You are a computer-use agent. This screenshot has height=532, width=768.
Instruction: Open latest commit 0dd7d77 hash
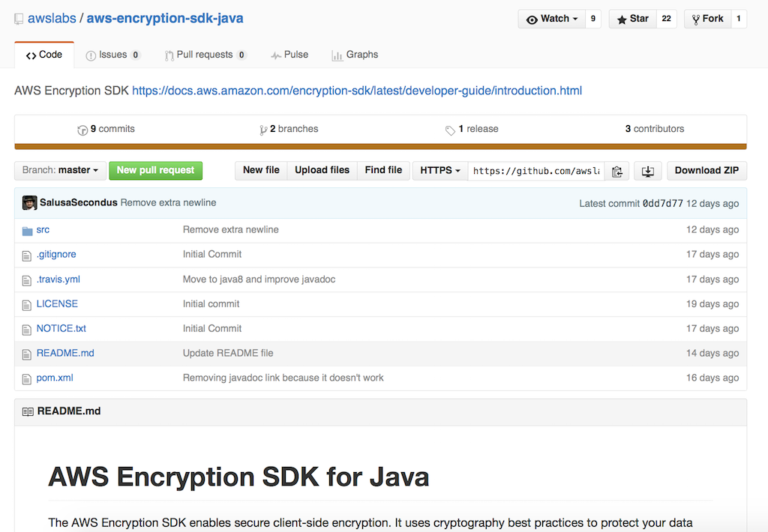663,204
